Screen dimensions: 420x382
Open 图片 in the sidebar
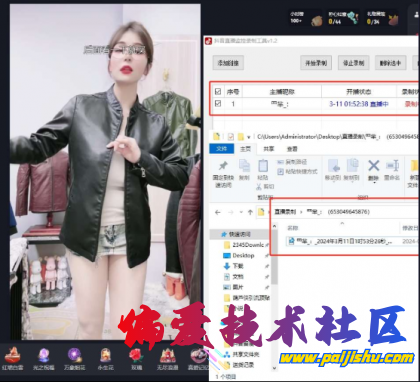tap(234, 287)
